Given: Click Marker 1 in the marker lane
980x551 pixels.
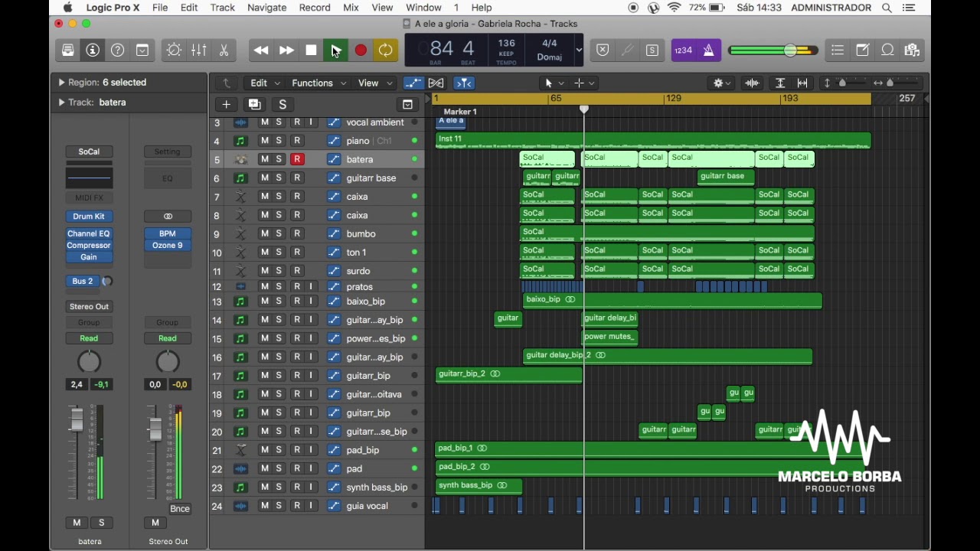Looking at the screenshot, I should coord(460,112).
